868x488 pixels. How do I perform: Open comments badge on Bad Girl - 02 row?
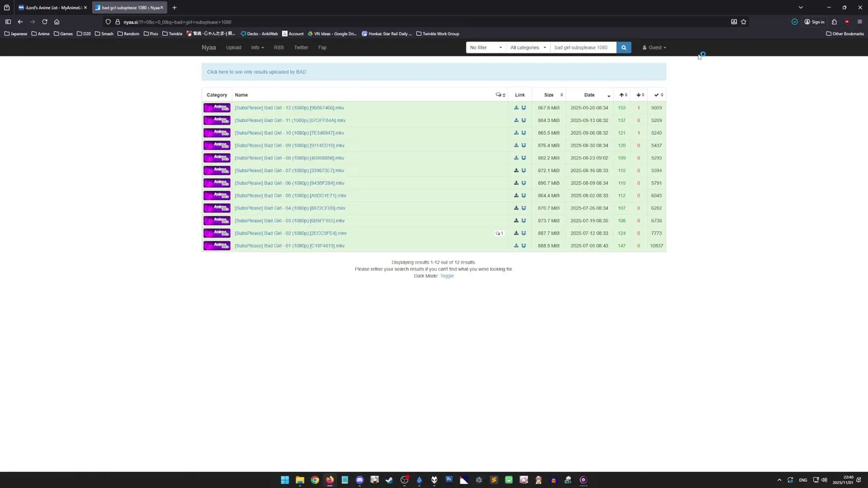pyautogui.click(x=499, y=233)
